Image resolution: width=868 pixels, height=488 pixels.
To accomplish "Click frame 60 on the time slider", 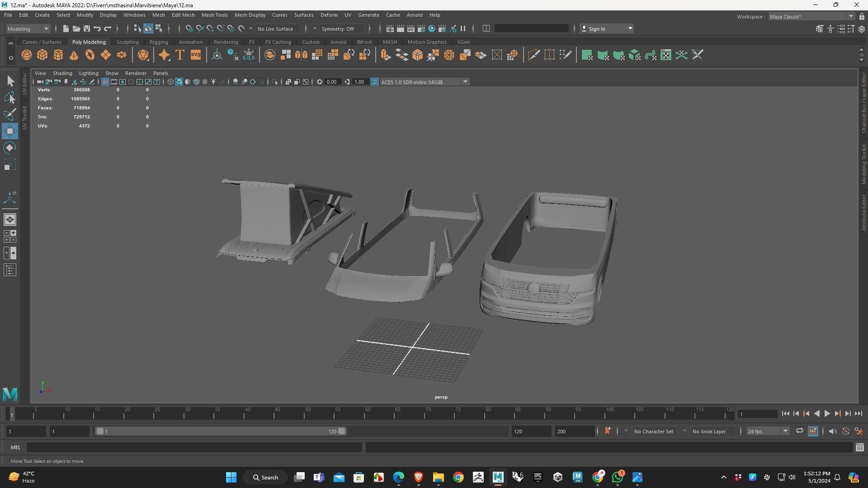I will coord(368,413).
